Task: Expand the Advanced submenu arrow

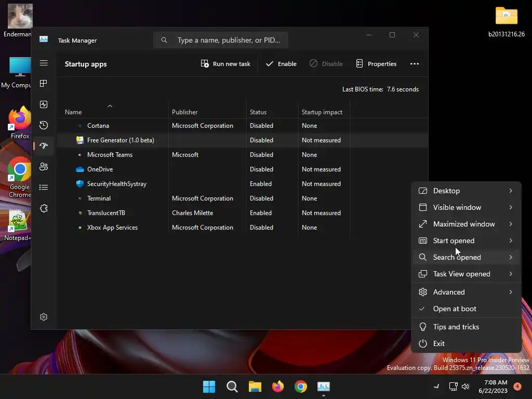Action: pyautogui.click(x=511, y=292)
